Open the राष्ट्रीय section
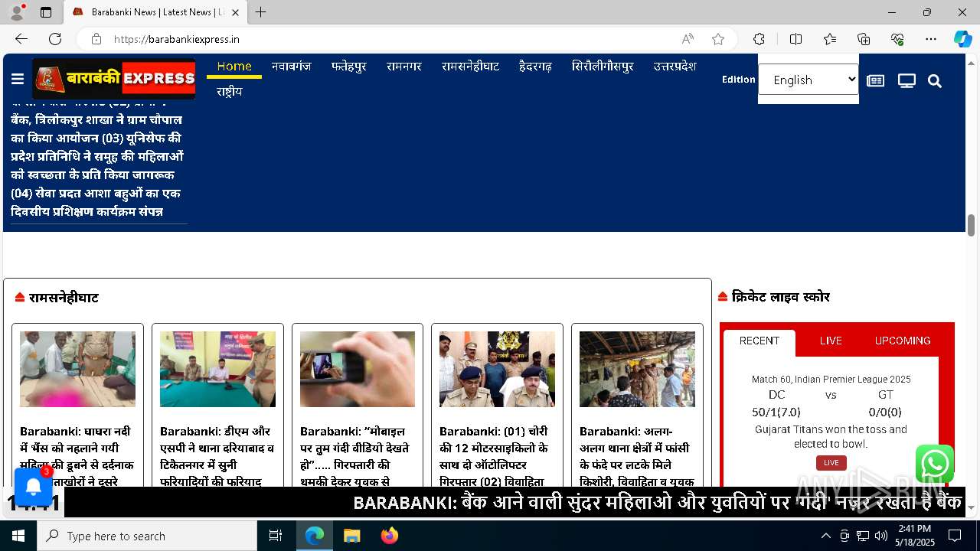The width and height of the screenshot is (980, 551). pos(229,92)
